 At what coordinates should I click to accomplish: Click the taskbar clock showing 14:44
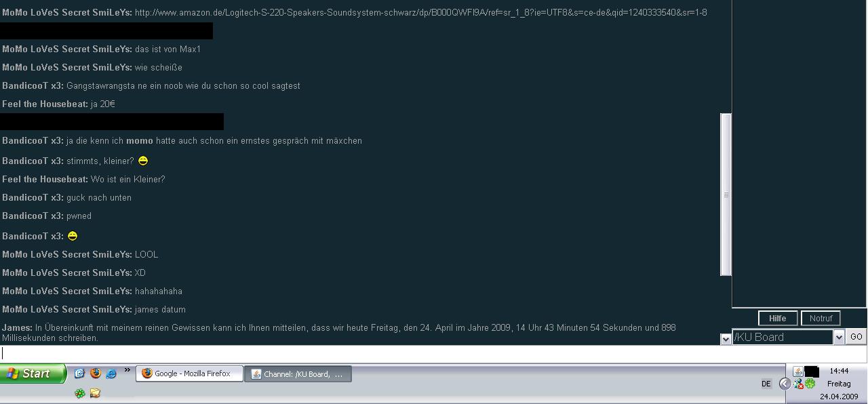click(x=839, y=371)
